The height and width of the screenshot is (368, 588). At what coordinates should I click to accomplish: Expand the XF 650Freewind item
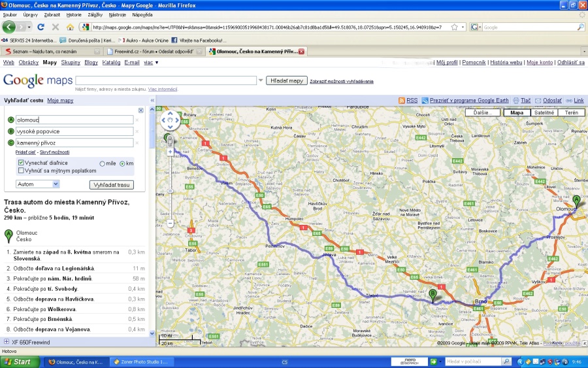pyautogui.click(x=7, y=341)
